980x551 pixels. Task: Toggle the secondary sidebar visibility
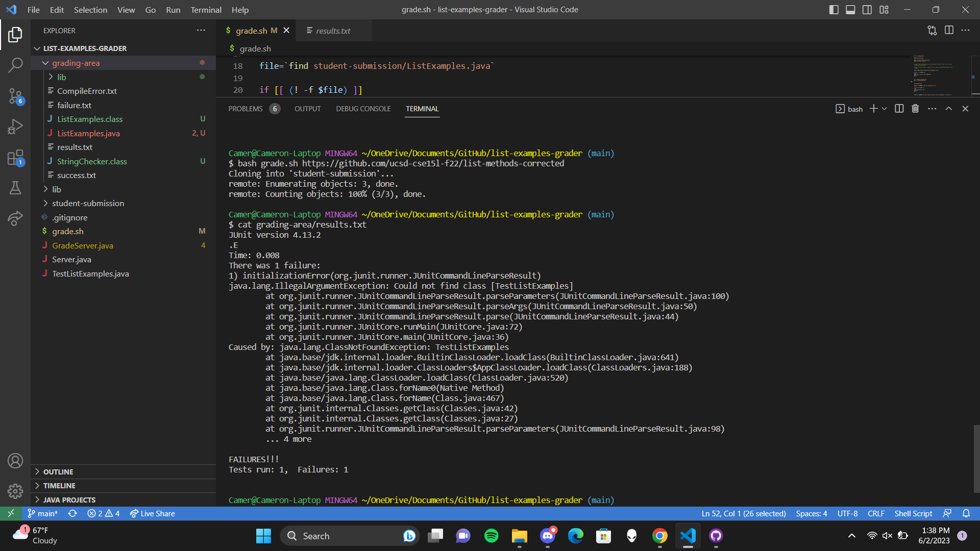[x=867, y=9]
